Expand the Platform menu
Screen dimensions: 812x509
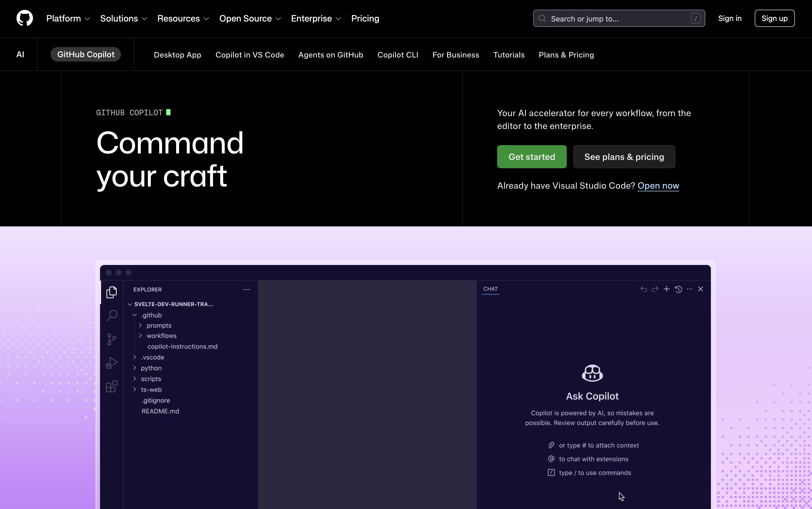[68, 19]
